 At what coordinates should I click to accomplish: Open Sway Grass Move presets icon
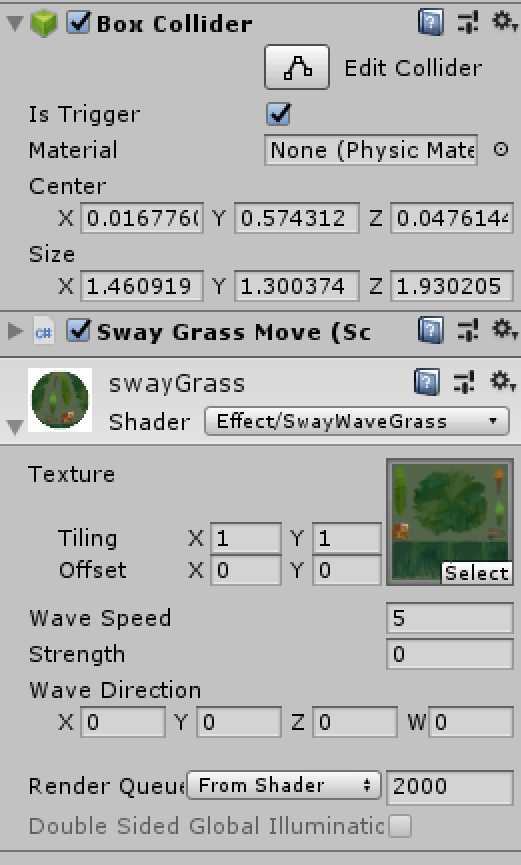pyautogui.click(x=468, y=331)
